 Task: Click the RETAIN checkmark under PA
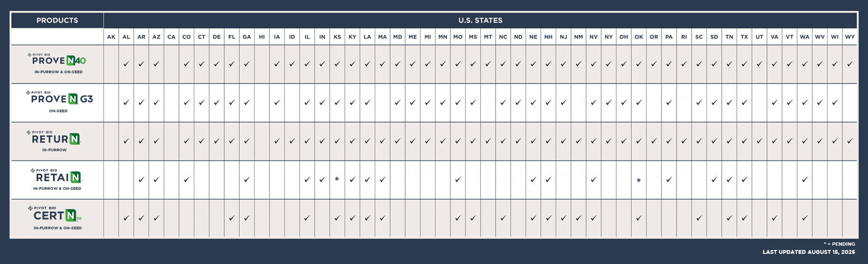[x=669, y=180]
